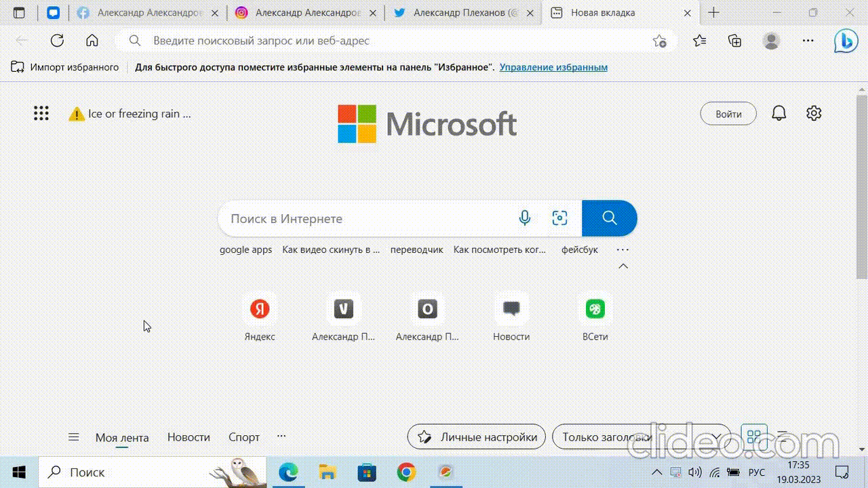This screenshot has width=868, height=488.
Task: Click the taskbar Поиск search box
Action: point(154,472)
